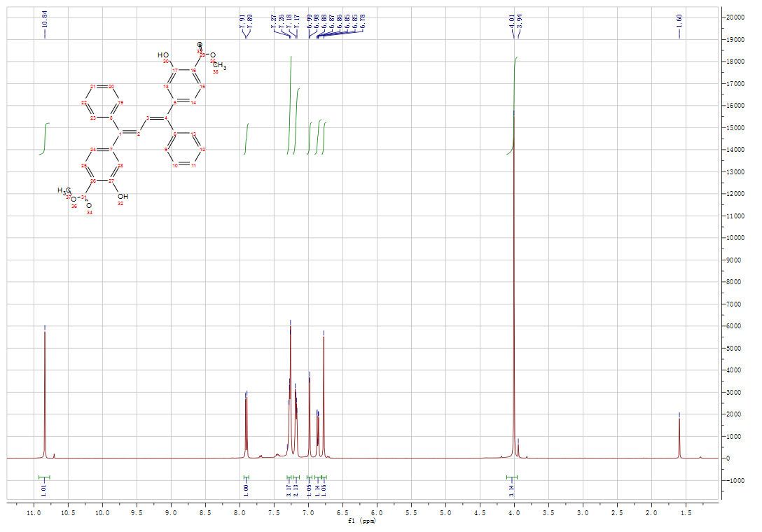Click the 20000 intensity axis label
762x532 pixels.
coord(735,17)
